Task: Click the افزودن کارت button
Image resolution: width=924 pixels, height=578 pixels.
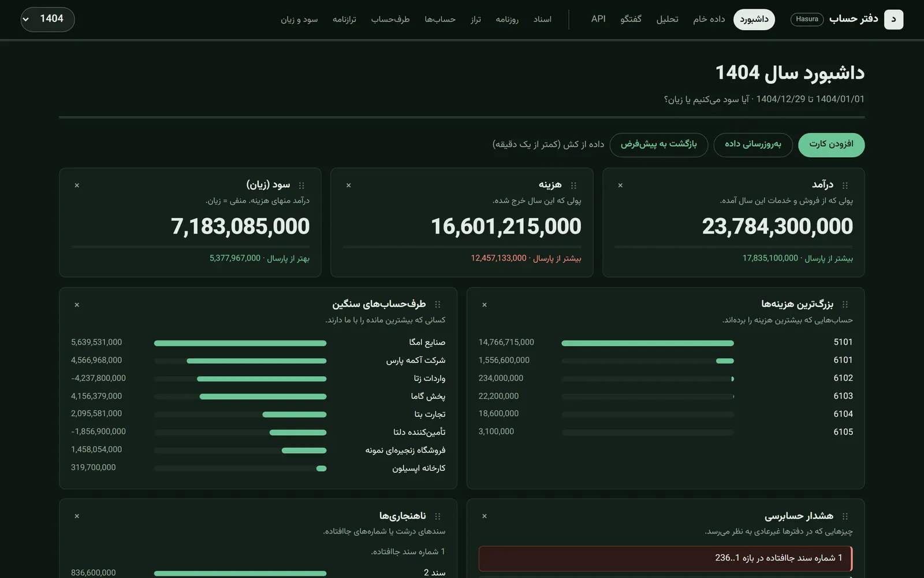Action: click(831, 144)
